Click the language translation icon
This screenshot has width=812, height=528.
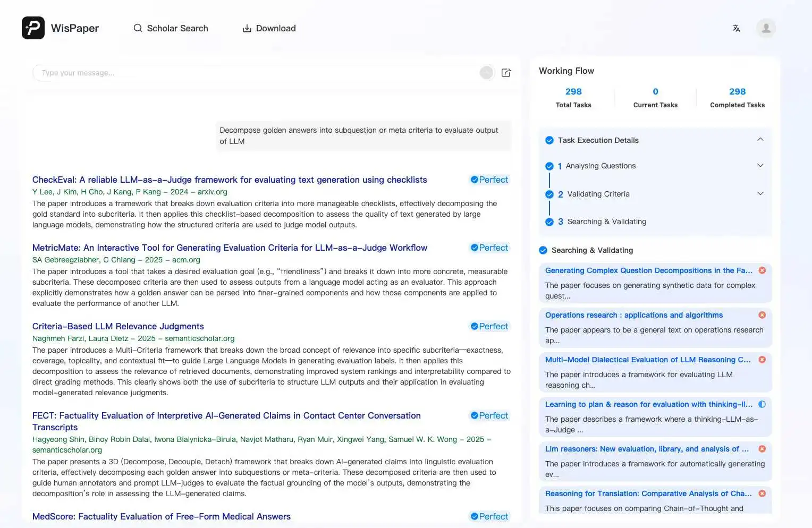click(736, 28)
